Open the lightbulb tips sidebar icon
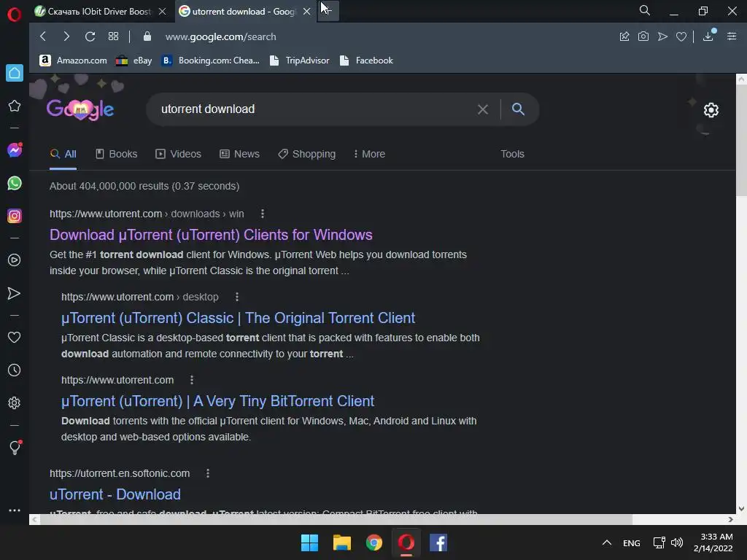The image size is (747, 560). coord(15,447)
